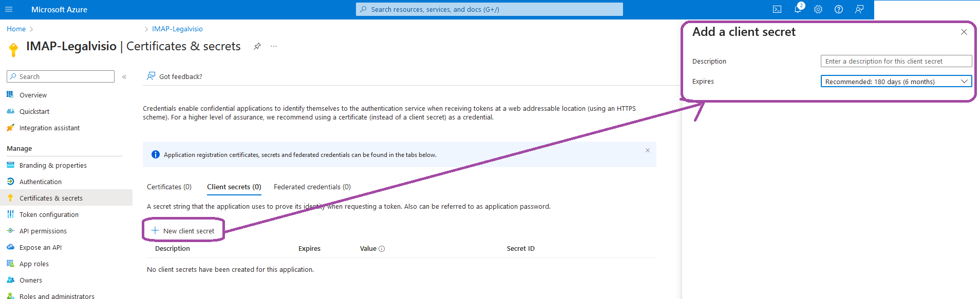
Task: Open the more options ellipsis beside title
Action: coord(274,46)
